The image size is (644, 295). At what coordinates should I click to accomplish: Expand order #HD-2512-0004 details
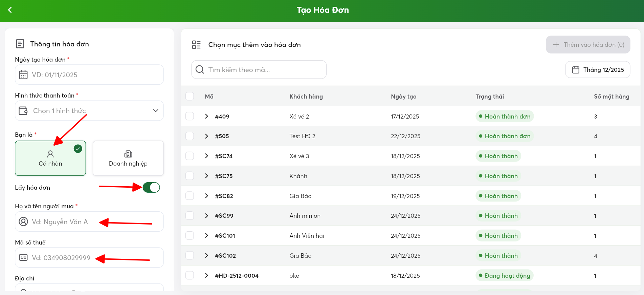coord(206,275)
